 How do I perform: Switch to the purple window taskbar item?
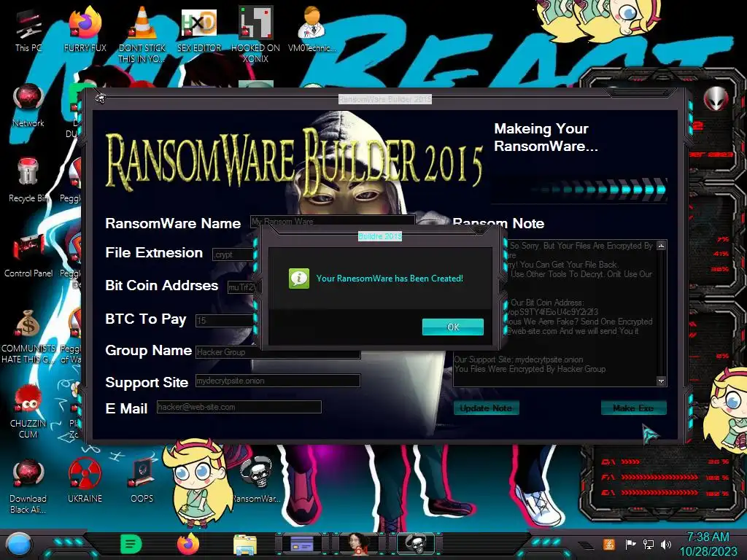point(302,544)
